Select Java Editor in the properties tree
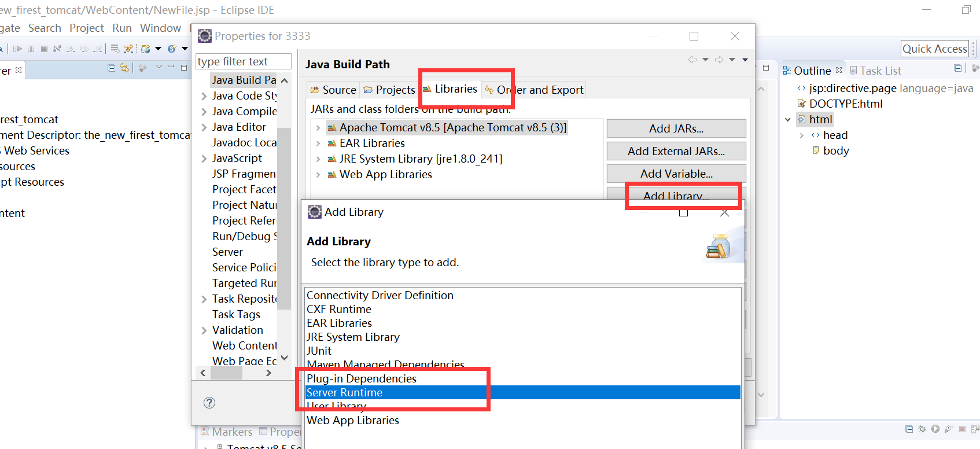This screenshot has width=980, height=449. tap(239, 127)
